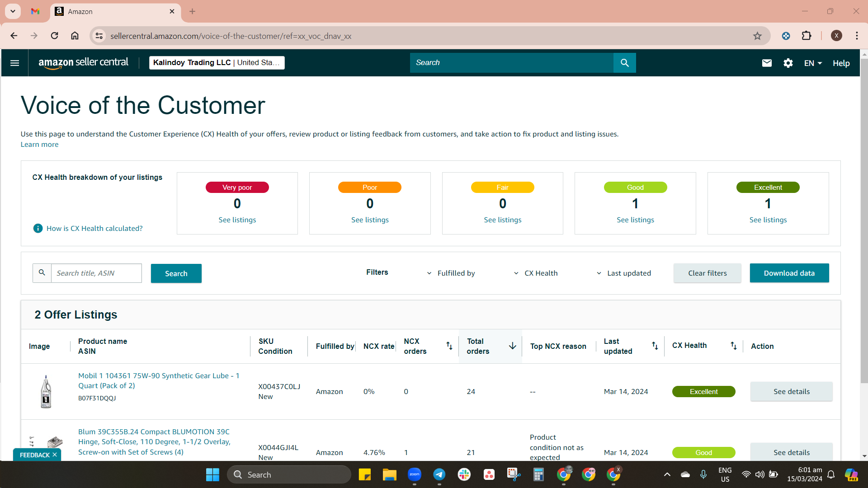
Task: Click the browser home icon
Action: [x=75, y=36]
